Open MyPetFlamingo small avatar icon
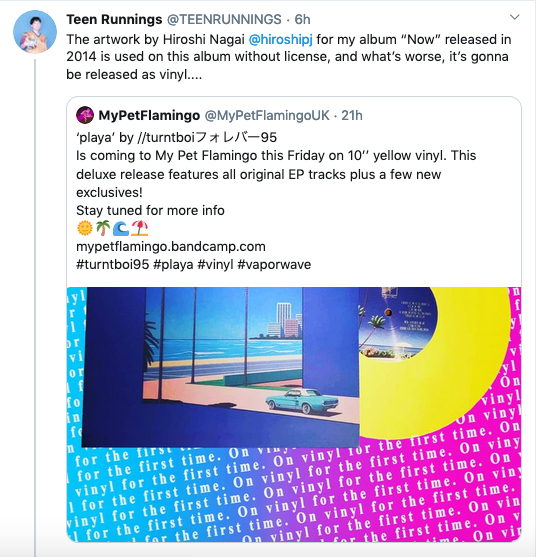The image size is (536, 557). [85, 115]
